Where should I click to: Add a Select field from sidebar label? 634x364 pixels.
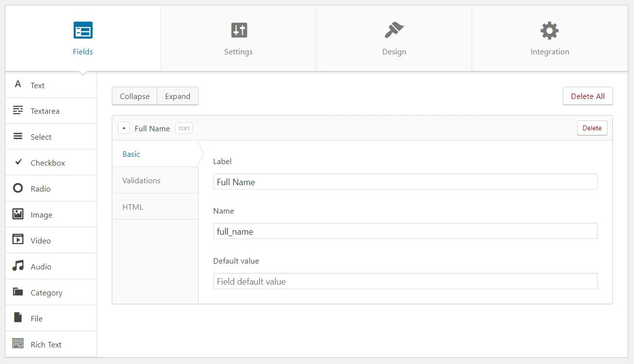(x=41, y=137)
